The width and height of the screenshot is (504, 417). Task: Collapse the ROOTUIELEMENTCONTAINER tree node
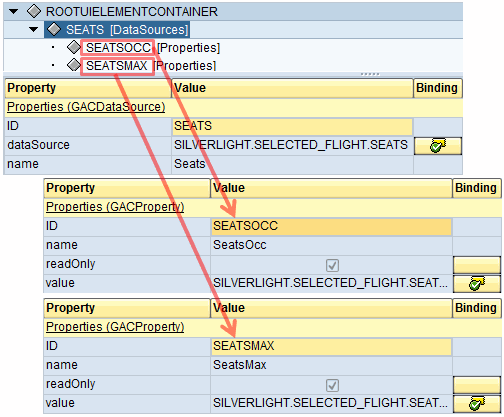point(13,11)
